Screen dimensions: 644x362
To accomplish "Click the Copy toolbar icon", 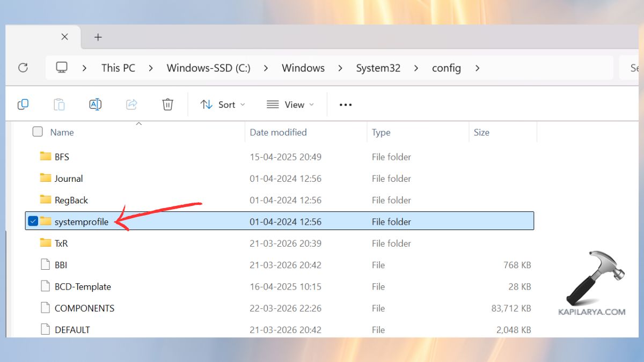I will pyautogui.click(x=23, y=104).
